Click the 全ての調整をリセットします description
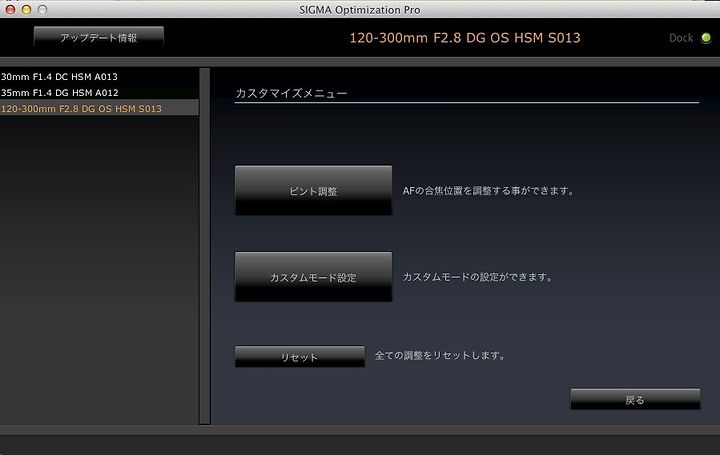 pyautogui.click(x=440, y=355)
